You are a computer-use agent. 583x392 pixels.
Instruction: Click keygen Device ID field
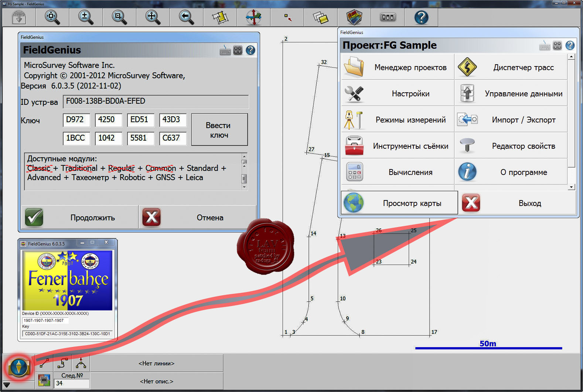pos(45,320)
